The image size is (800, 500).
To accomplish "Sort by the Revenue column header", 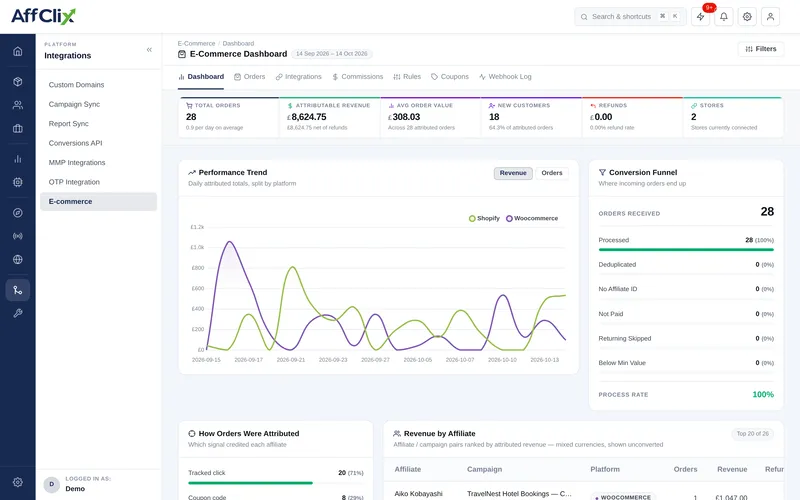I will pyautogui.click(x=732, y=469).
